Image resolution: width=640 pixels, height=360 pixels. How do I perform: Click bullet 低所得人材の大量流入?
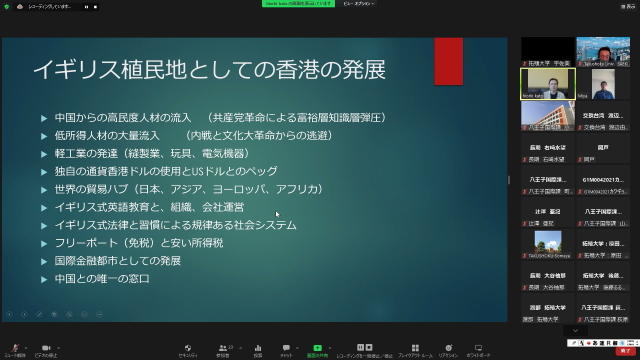point(107,136)
